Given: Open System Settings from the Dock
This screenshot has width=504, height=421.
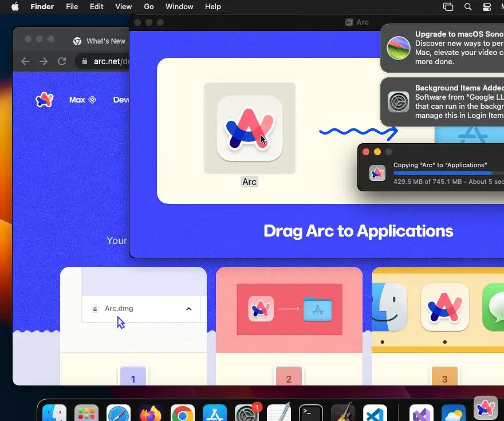Looking at the screenshot, I should click(x=247, y=413).
